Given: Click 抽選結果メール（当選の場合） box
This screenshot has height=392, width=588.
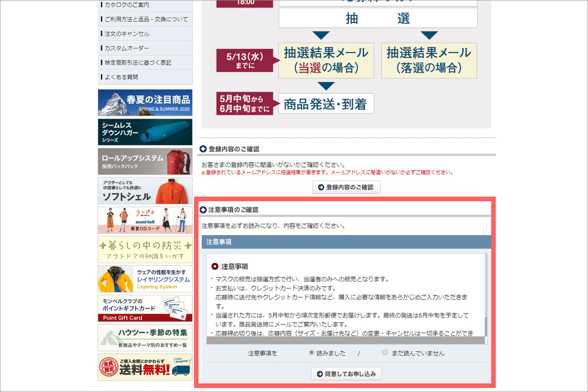Looking at the screenshot, I should coord(326,60).
